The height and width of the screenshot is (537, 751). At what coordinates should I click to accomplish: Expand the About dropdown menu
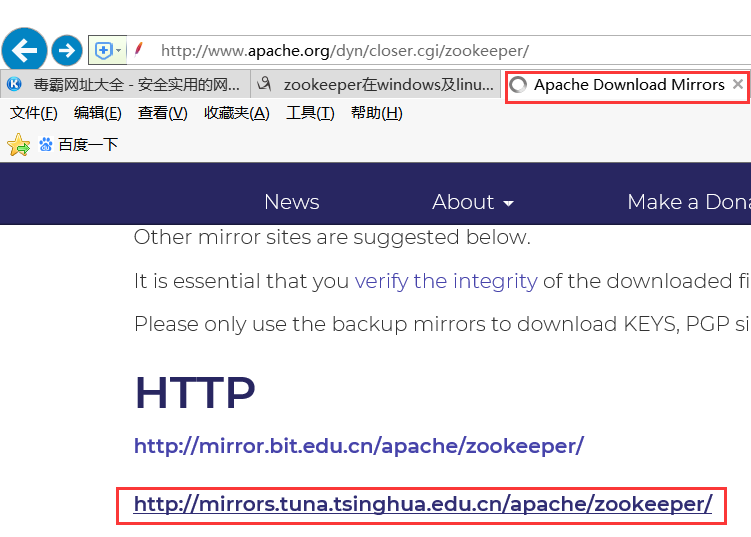click(x=473, y=202)
